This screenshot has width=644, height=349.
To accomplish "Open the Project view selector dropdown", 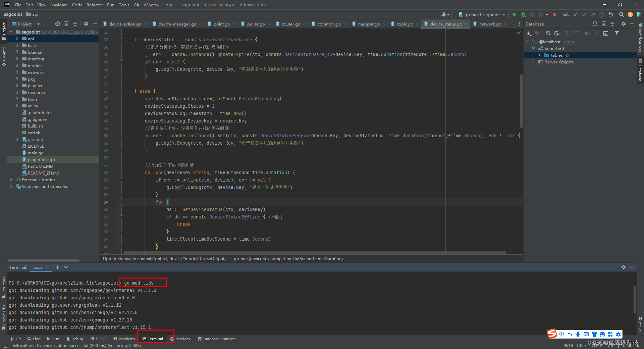I will (x=26, y=24).
